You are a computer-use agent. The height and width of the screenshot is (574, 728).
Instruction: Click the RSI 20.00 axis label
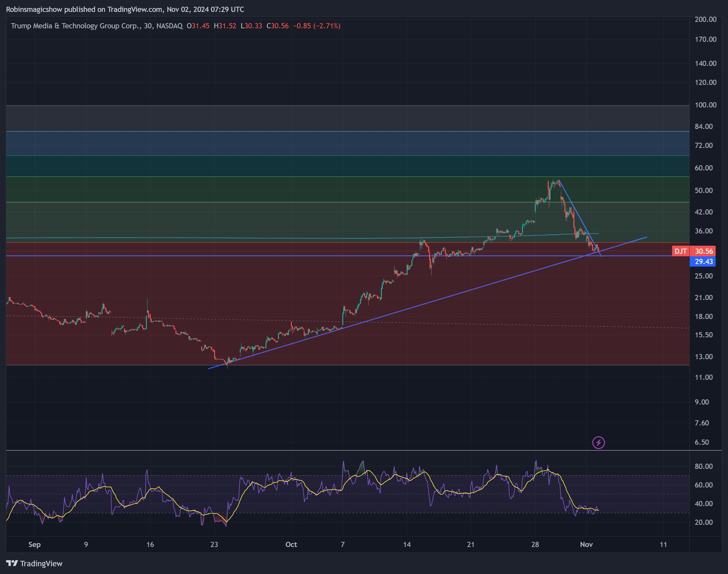coord(704,523)
